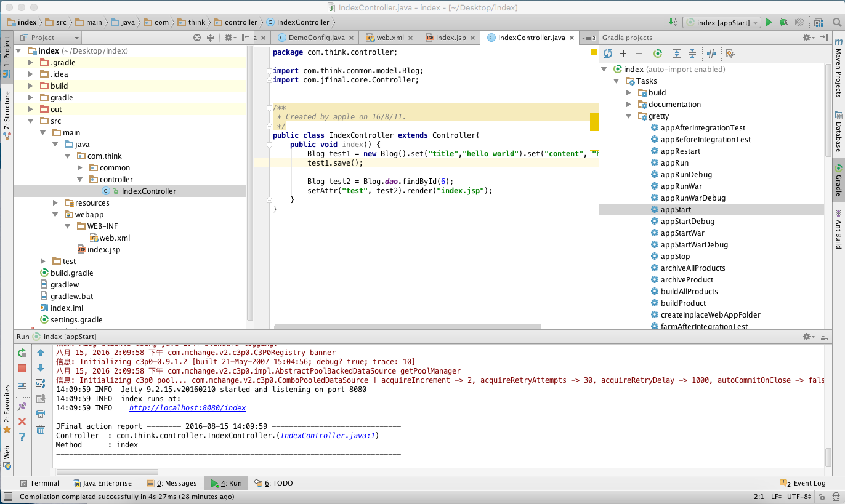Clear console output with the trash icon
Image resolution: width=845 pixels, height=504 pixels.
(41, 430)
